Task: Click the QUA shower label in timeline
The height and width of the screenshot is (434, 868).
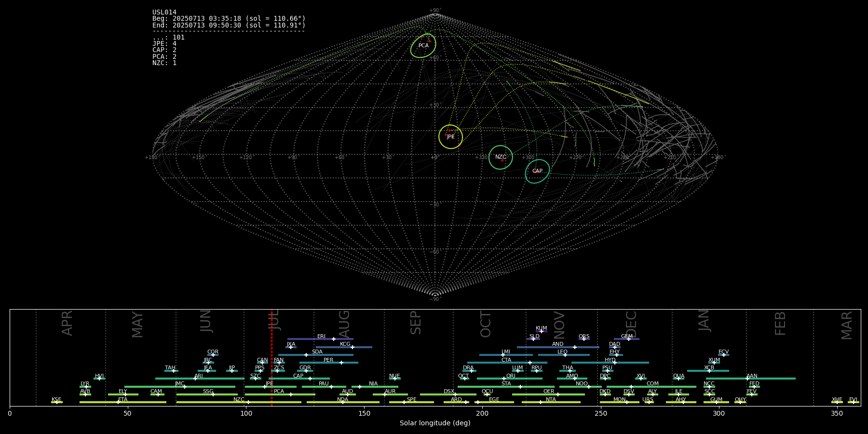Action: [x=678, y=376]
